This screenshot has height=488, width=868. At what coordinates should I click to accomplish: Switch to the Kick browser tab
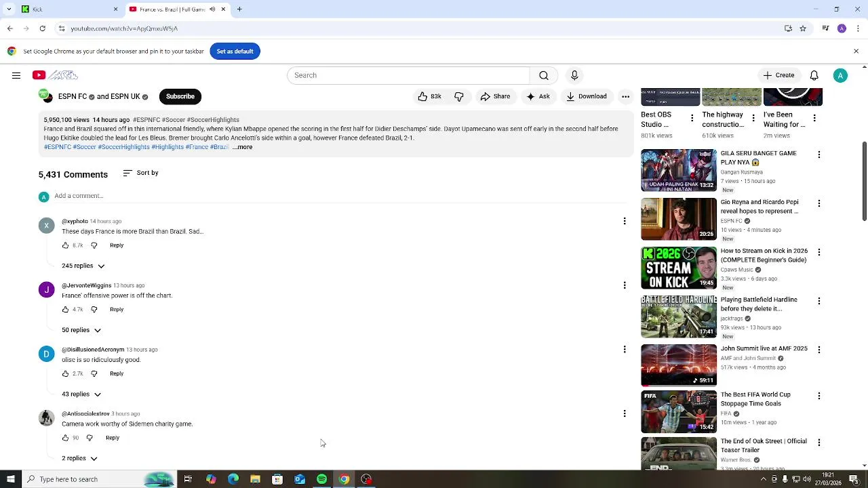click(68, 9)
